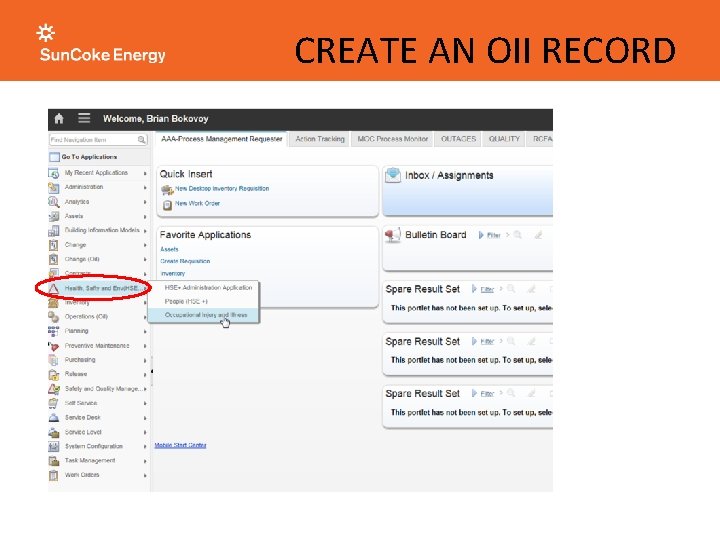Click the Self Service cart icon
The height and width of the screenshot is (540, 720).
click(54, 403)
